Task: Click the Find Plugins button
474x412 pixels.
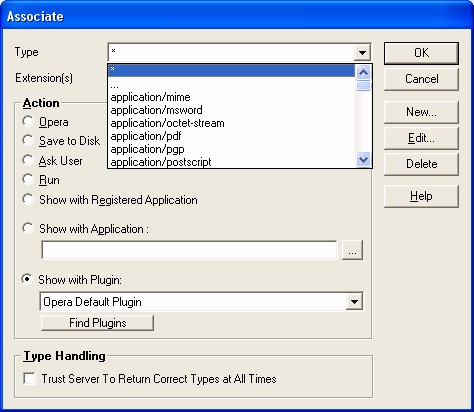Action: 97,323
